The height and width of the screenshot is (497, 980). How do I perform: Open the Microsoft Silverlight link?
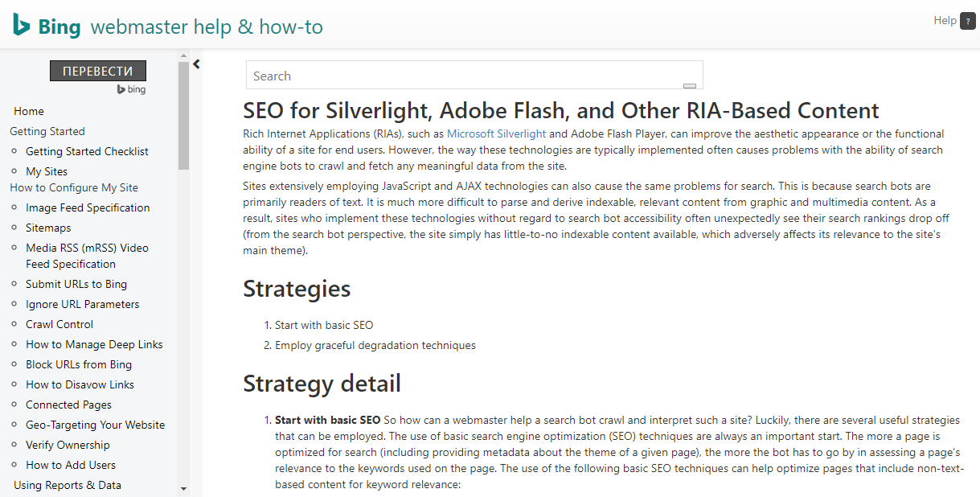pyautogui.click(x=496, y=133)
